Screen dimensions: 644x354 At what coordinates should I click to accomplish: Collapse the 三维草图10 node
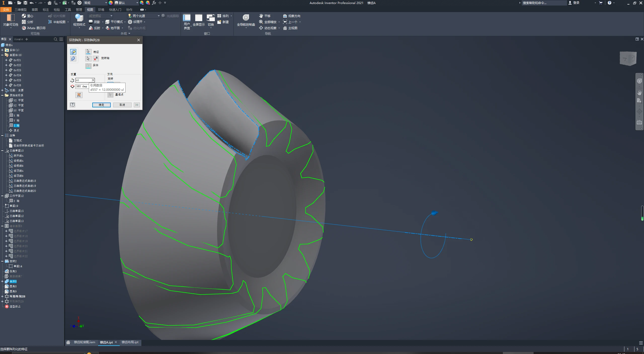click(2, 151)
